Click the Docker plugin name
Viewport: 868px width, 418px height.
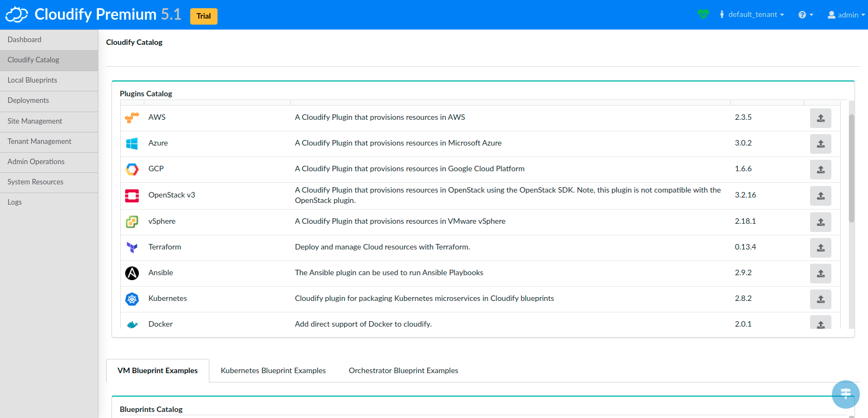pos(160,324)
